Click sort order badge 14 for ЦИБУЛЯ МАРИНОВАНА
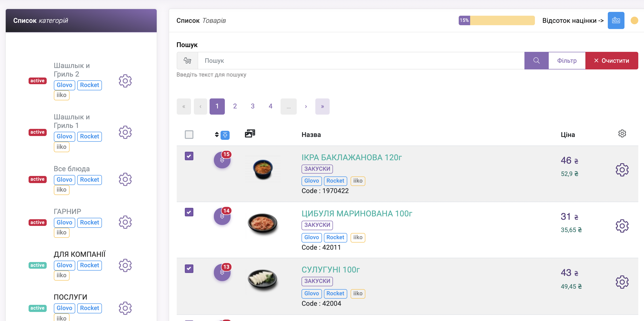Viewport: 644px width, 321px height. tap(222, 216)
